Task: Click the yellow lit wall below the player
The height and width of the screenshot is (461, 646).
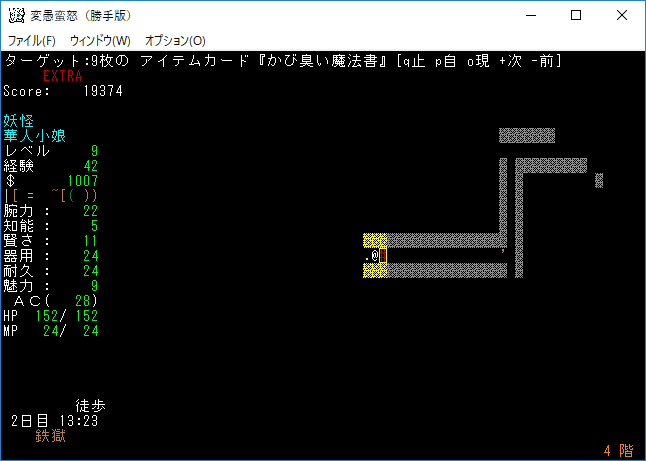Action: (x=375, y=271)
